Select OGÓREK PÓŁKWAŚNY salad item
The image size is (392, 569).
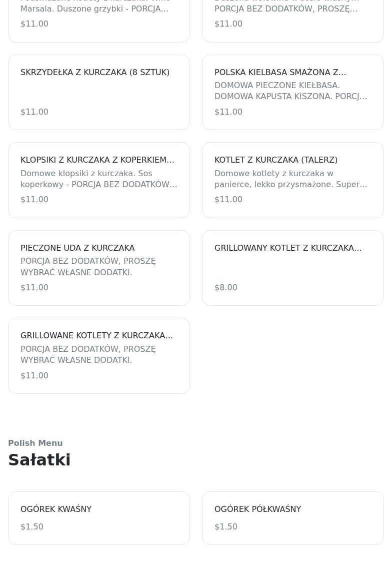257,509
